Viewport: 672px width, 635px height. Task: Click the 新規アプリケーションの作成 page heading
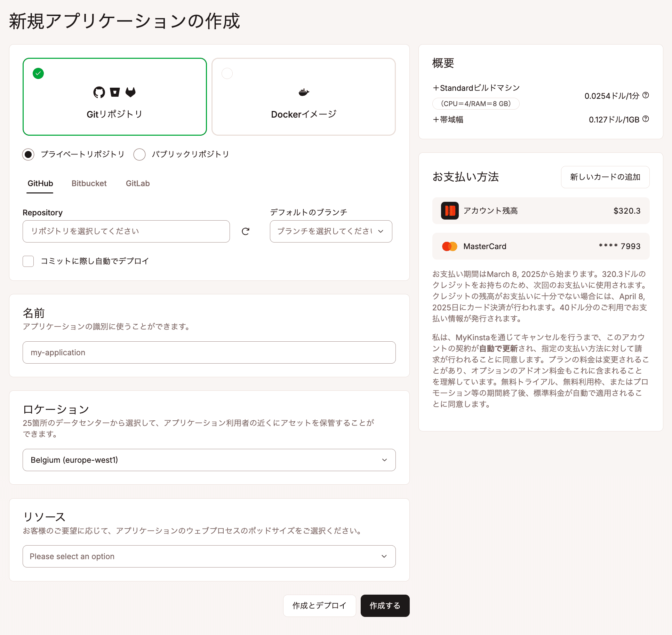coord(125,21)
